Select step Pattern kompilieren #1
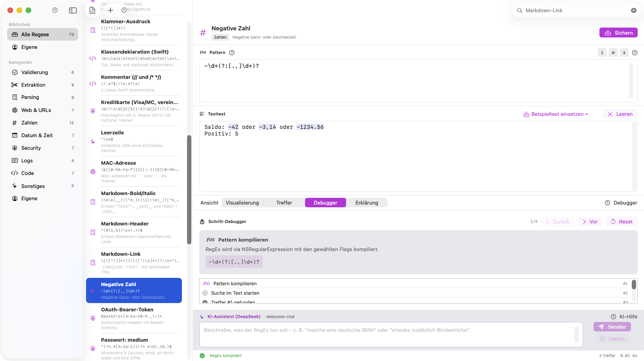644x361 pixels. pos(415,284)
